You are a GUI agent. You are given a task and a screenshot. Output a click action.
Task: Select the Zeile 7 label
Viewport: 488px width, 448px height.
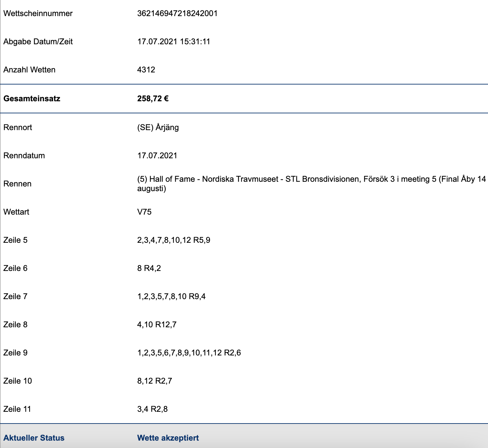(x=15, y=296)
